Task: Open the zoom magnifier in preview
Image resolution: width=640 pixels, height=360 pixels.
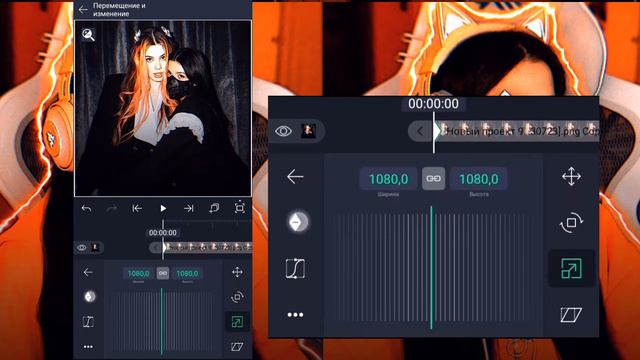Action: pyautogui.click(x=88, y=35)
